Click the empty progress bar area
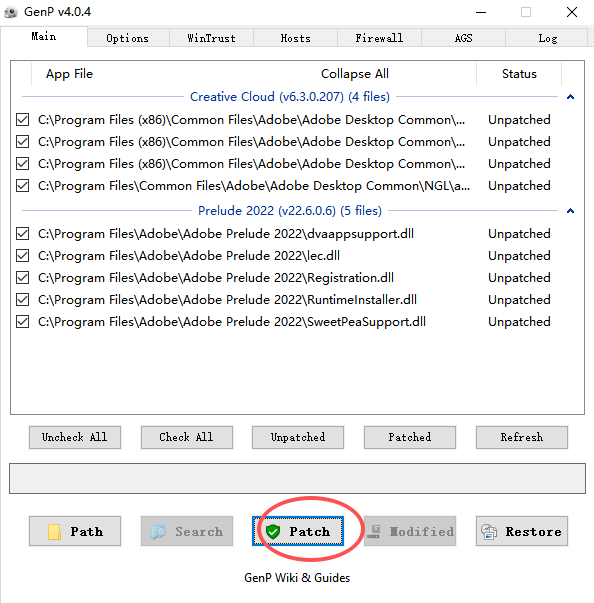 coord(297,478)
